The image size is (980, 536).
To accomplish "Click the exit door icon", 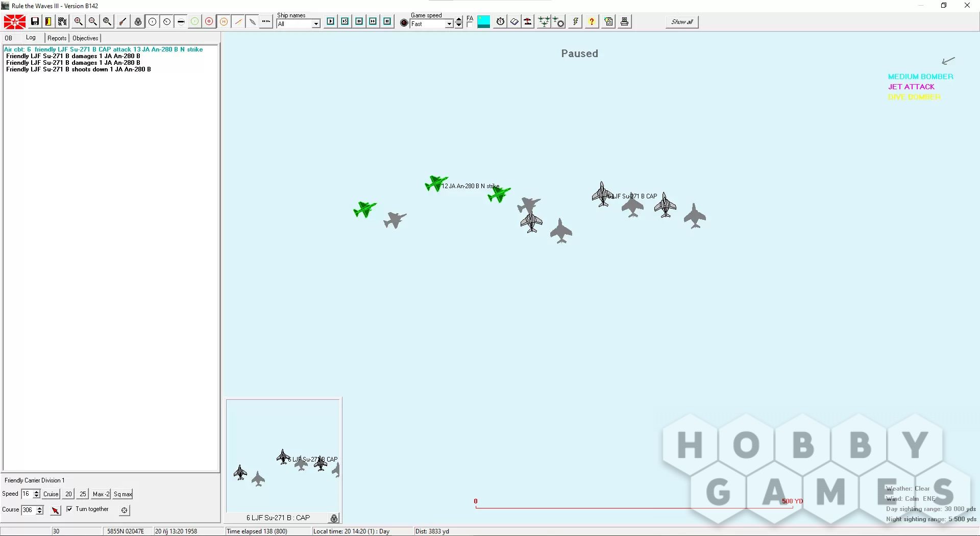I will coord(48,22).
